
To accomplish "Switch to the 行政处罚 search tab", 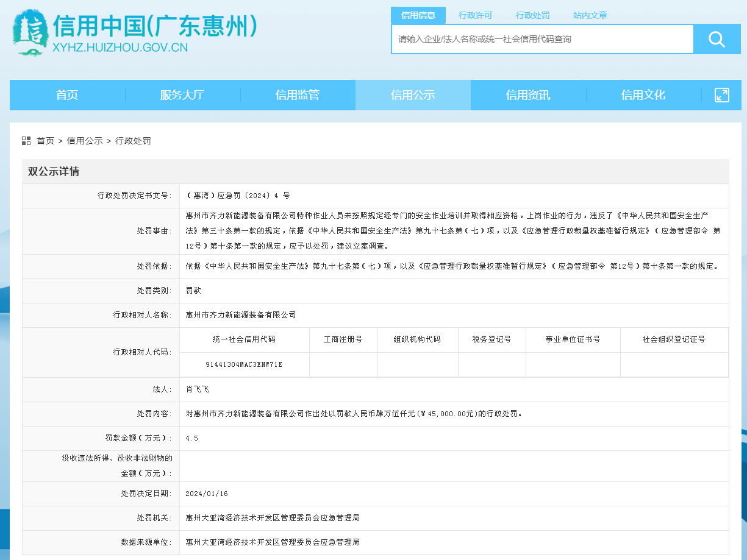I will pyautogui.click(x=533, y=15).
